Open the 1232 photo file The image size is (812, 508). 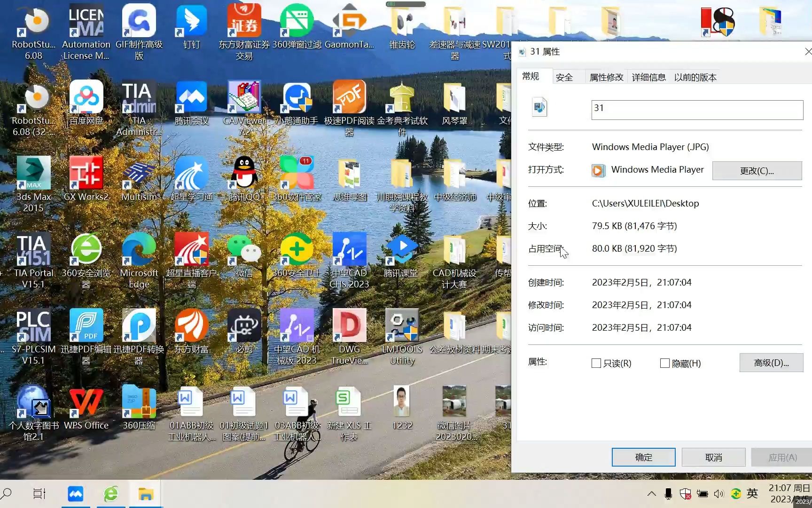pos(402,407)
